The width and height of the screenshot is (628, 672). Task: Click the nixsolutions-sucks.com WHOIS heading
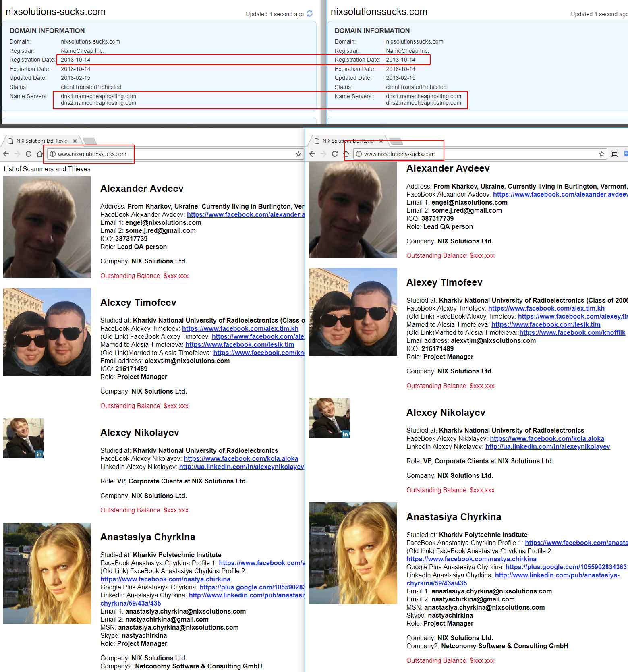click(56, 12)
